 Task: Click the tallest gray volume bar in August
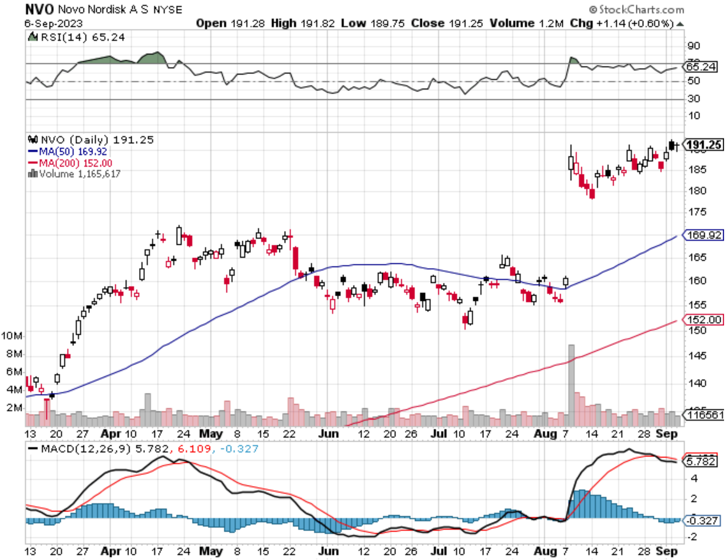pyautogui.click(x=571, y=385)
